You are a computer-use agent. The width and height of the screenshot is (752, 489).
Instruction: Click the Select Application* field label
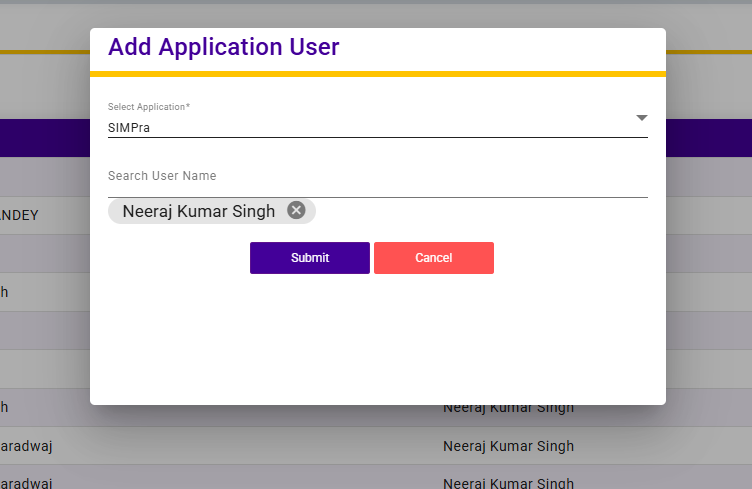coord(148,107)
